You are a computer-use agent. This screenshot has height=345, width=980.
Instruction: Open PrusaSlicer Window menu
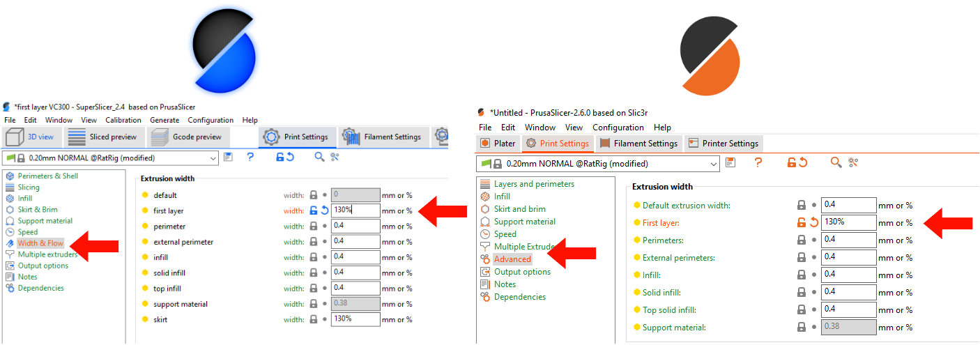[x=540, y=128]
